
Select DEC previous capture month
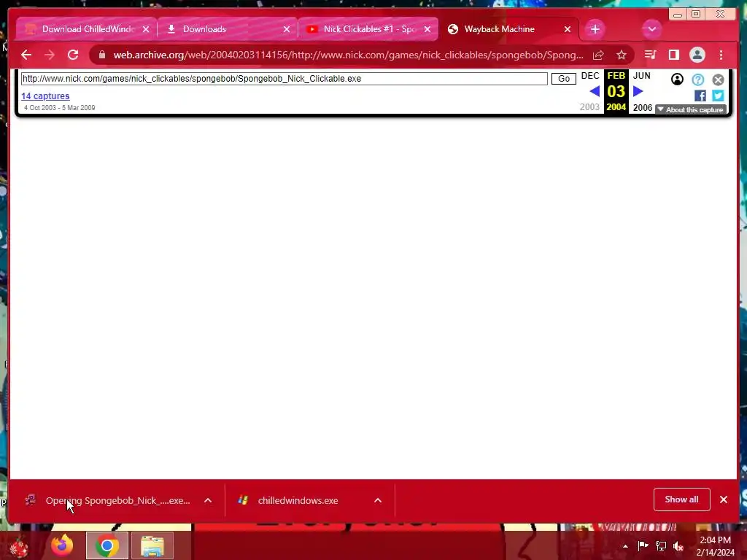[x=590, y=76]
